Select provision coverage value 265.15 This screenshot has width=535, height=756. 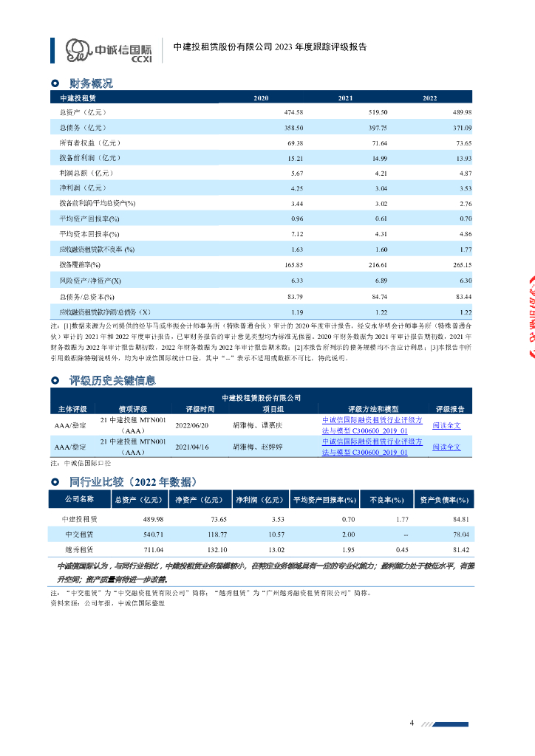(x=462, y=265)
